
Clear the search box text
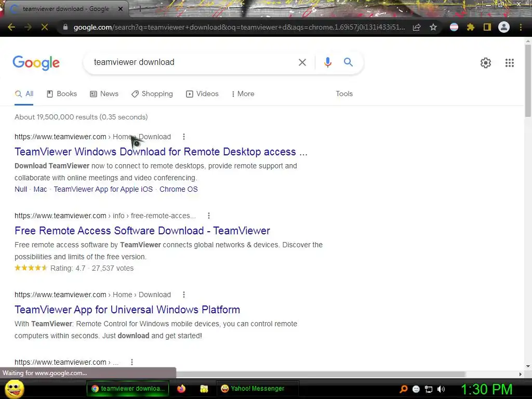point(302,62)
